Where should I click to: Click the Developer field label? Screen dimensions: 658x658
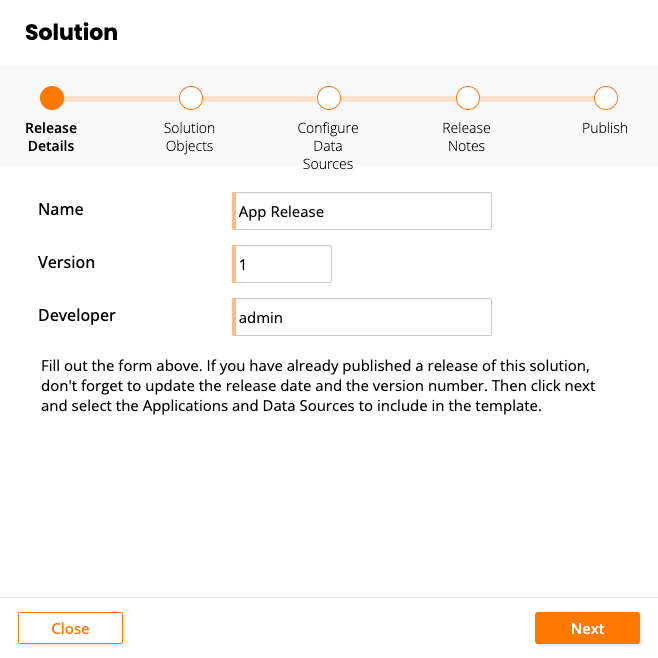point(77,315)
